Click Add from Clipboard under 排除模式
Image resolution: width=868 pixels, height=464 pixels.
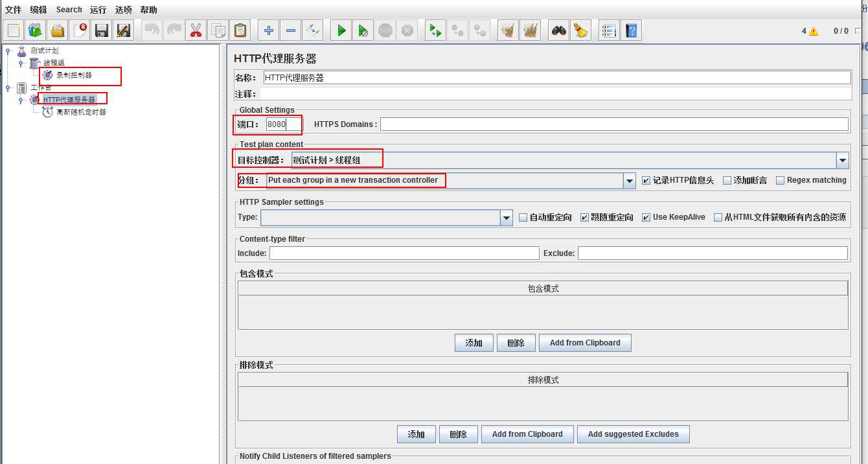[527, 434]
